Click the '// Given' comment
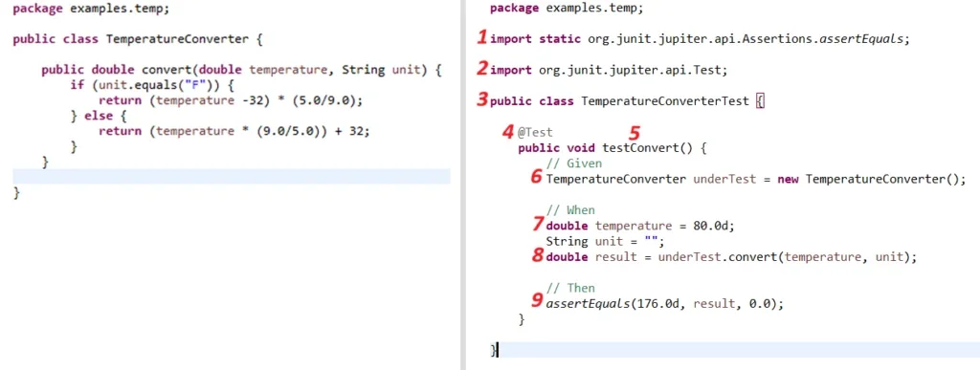The width and height of the screenshot is (980, 370). click(574, 163)
